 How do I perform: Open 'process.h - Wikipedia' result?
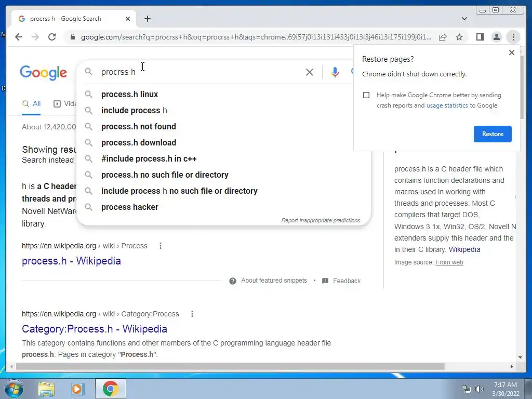point(71,261)
